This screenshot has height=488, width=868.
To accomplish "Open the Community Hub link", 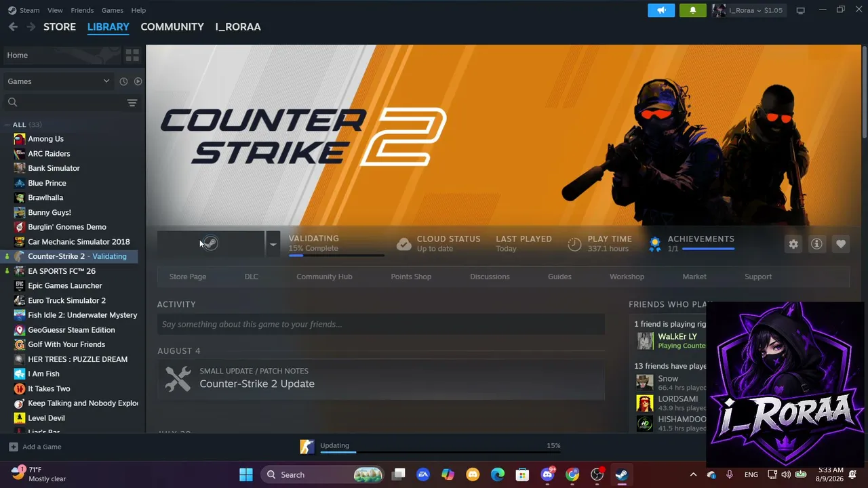I will pyautogui.click(x=324, y=277).
